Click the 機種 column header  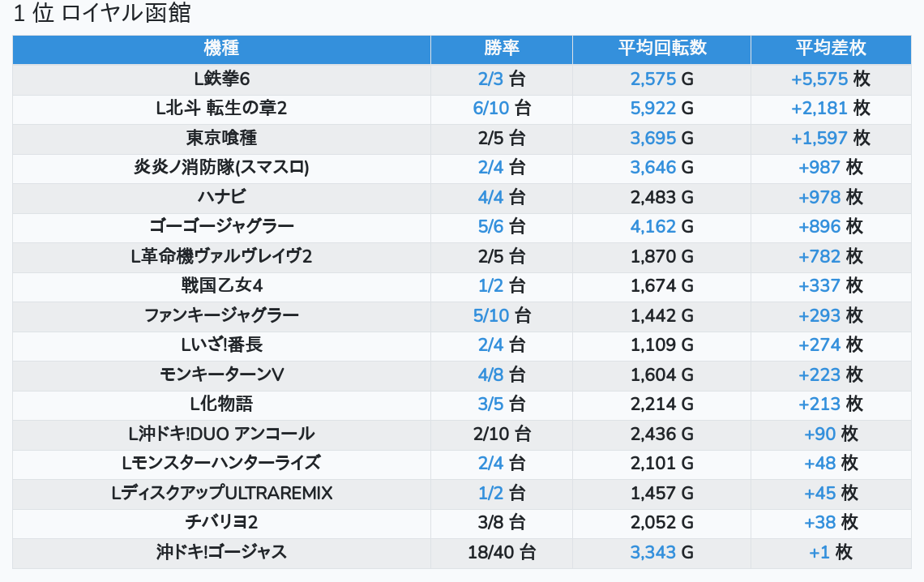tap(221, 49)
